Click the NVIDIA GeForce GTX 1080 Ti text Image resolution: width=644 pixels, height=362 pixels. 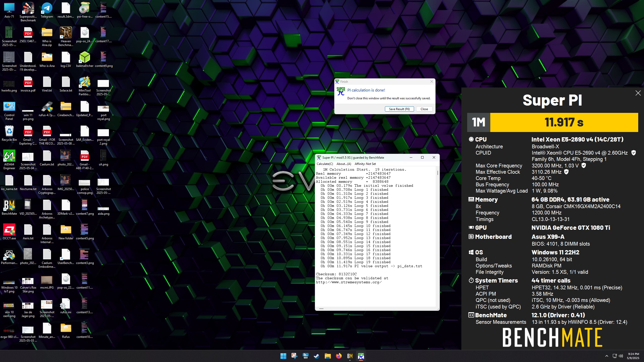571,228
